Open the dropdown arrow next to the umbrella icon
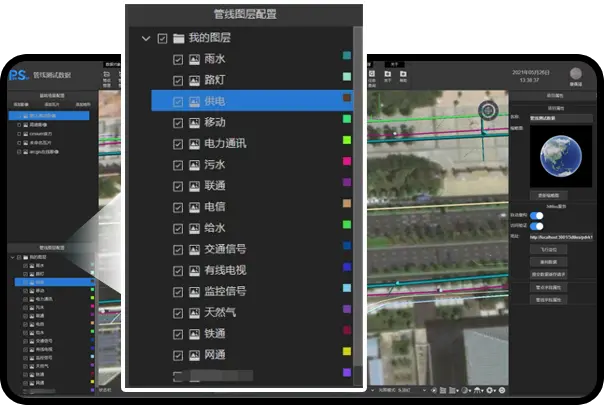Screen dimensions: 604x405 [x=482, y=391]
